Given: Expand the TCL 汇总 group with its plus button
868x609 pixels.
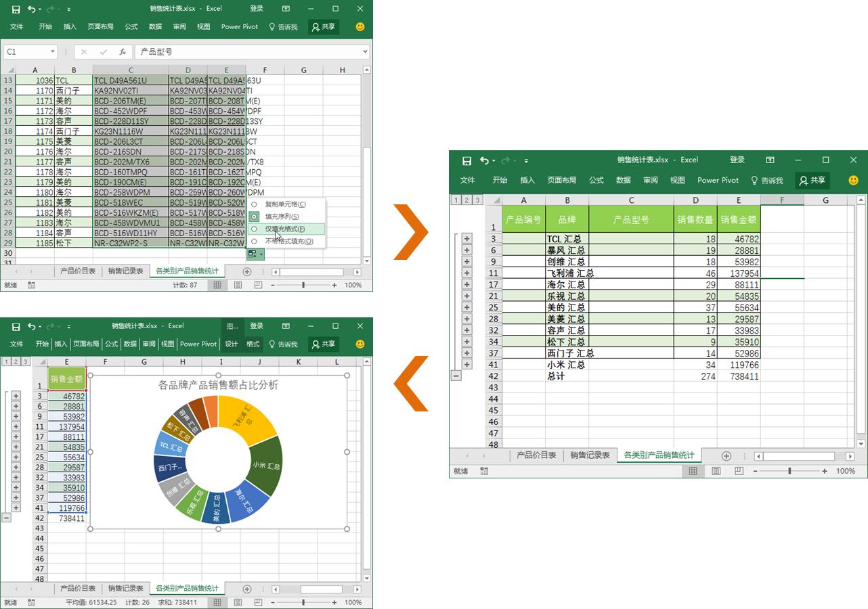Looking at the screenshot, I should click(x=466, y=239).
